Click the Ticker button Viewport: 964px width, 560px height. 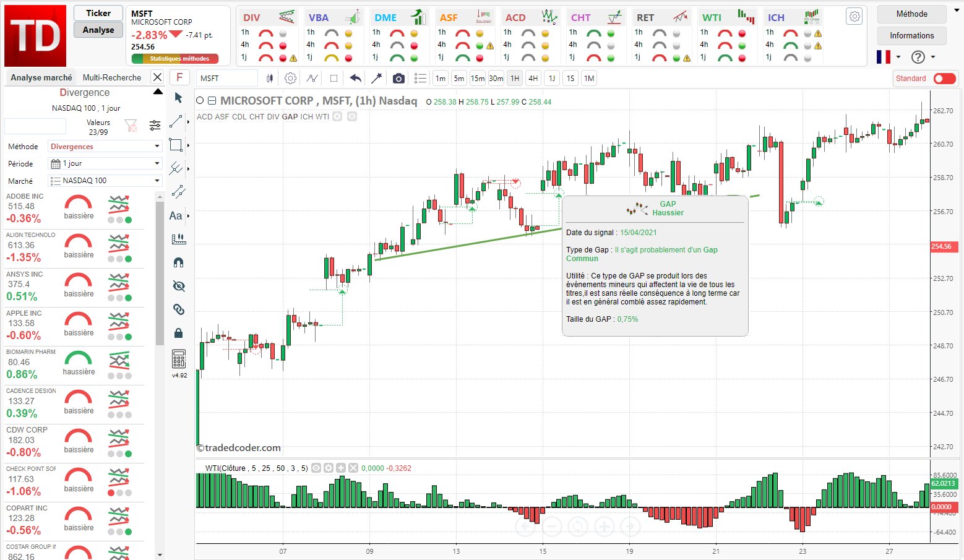click(98, 13)
